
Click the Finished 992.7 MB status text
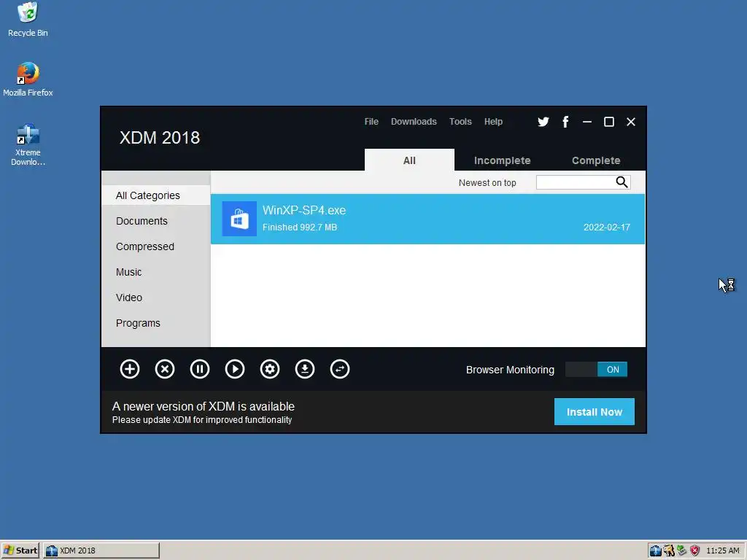300,227
